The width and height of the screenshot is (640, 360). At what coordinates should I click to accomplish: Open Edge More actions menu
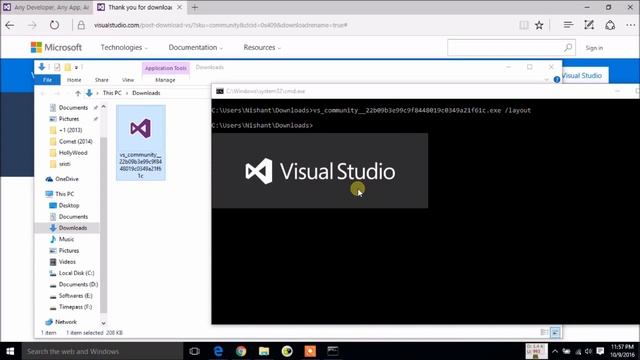tap(631, 25)
